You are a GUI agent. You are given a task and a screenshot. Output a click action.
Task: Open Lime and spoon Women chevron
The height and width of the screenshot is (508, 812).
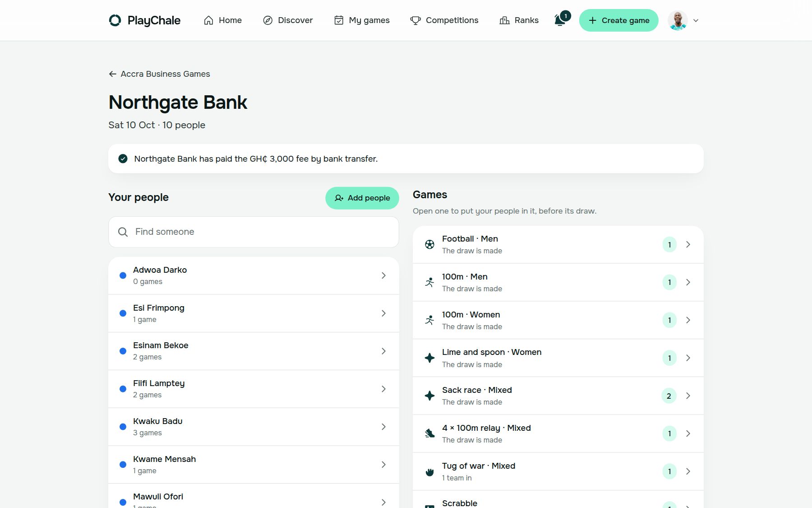click(x=688, y=358)
